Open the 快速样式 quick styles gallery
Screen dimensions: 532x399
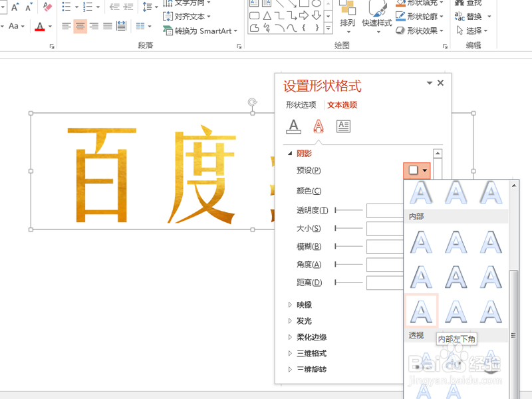pyautogui.click(x=376, y=17)
